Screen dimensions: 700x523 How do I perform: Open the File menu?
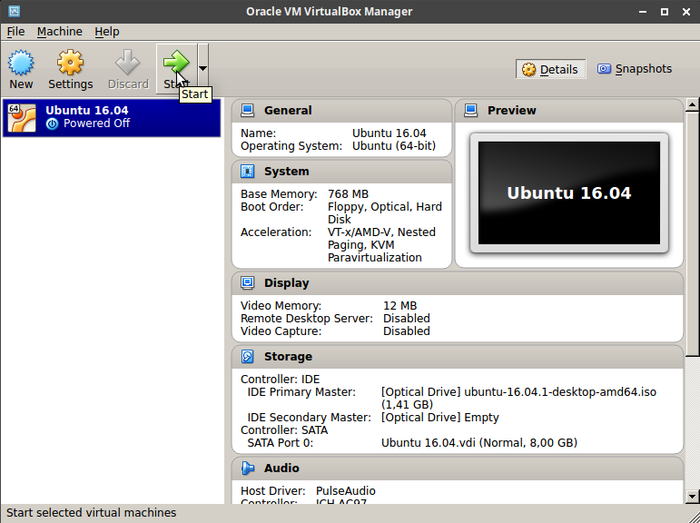[x=16, y=32]
